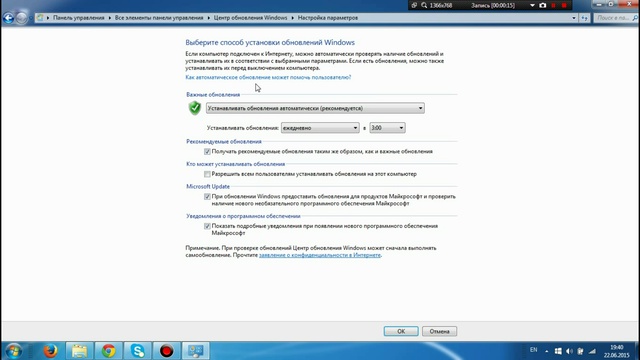
Task: Click 'Рекомендуемые обновления' section label
Action: (224, 142)
